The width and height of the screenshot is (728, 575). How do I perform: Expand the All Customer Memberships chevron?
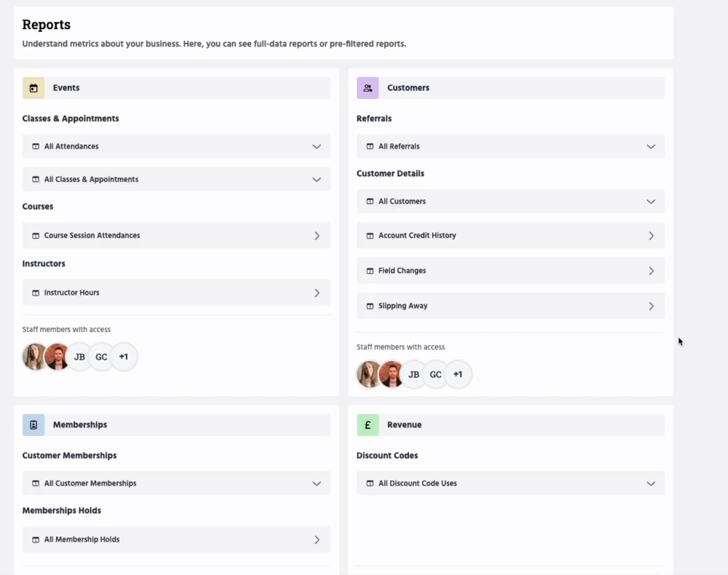click(x=317, y=483)
